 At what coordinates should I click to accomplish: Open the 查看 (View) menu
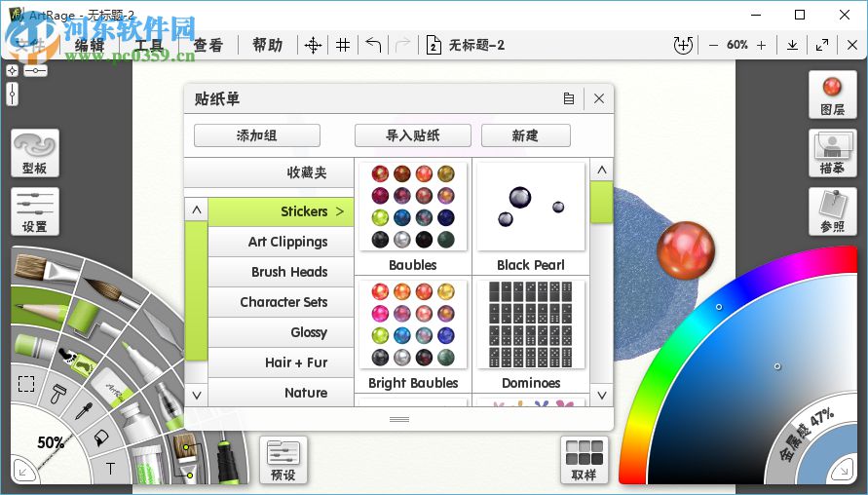[x=208, y=46]
